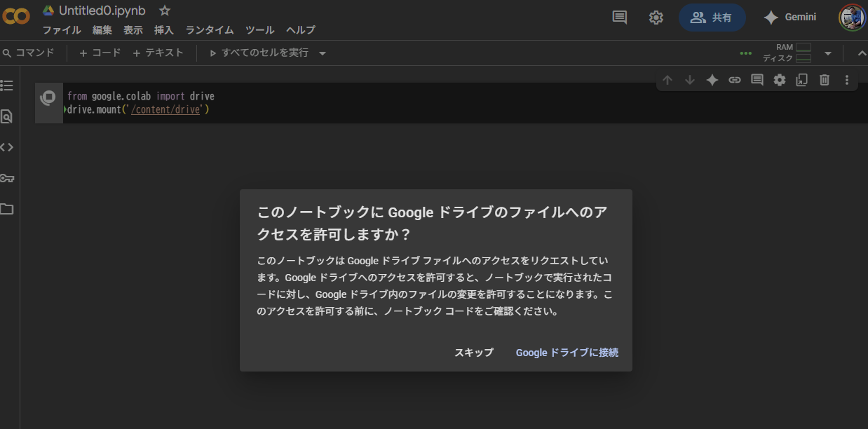868x429 pixels.
Task: Delete the cell with trash icon
Action: [x=825, y=80]
